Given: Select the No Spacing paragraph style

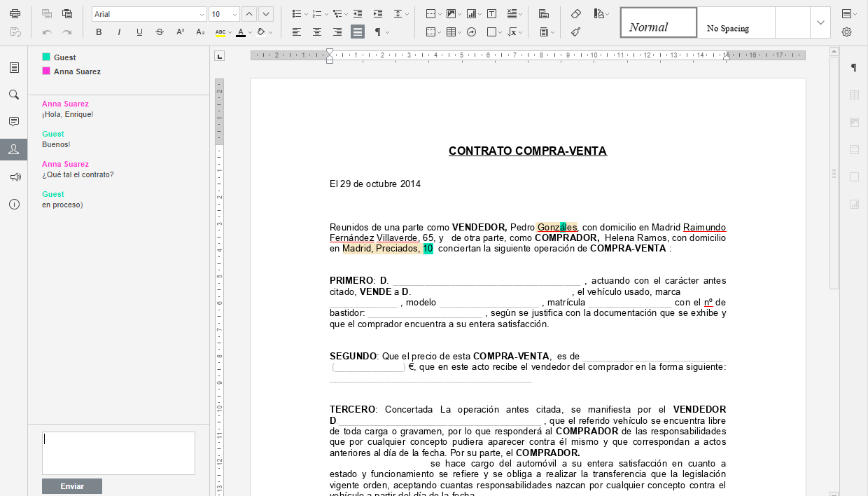Looking at the screenshot, I should pos(736,22).
